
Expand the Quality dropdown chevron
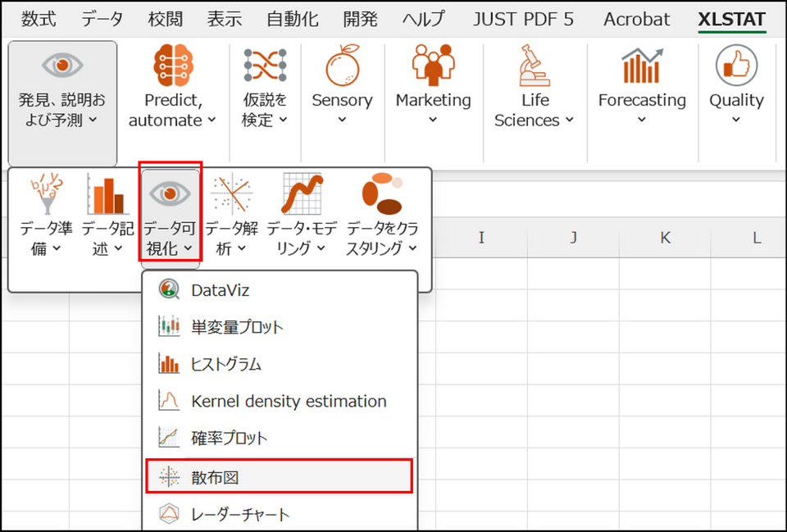[736, 120]
